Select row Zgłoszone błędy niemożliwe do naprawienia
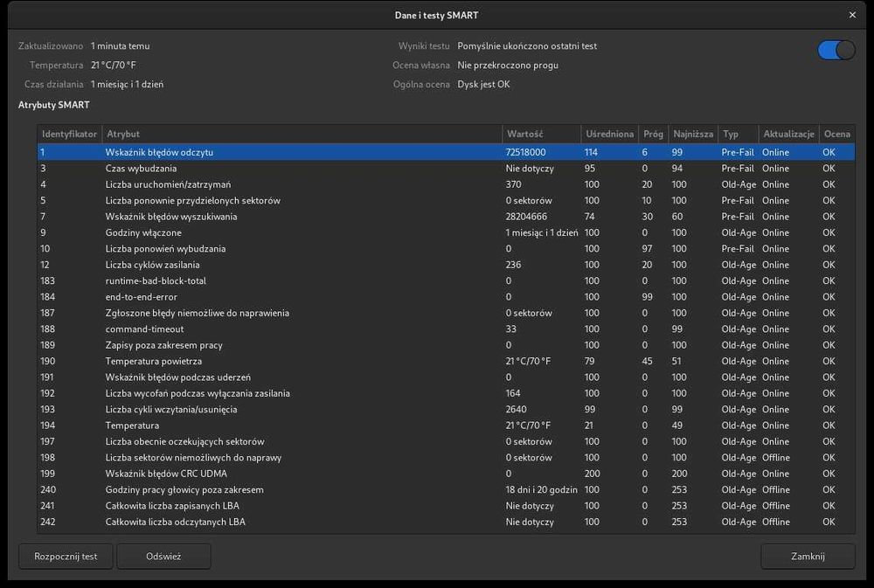 (446, 314)
